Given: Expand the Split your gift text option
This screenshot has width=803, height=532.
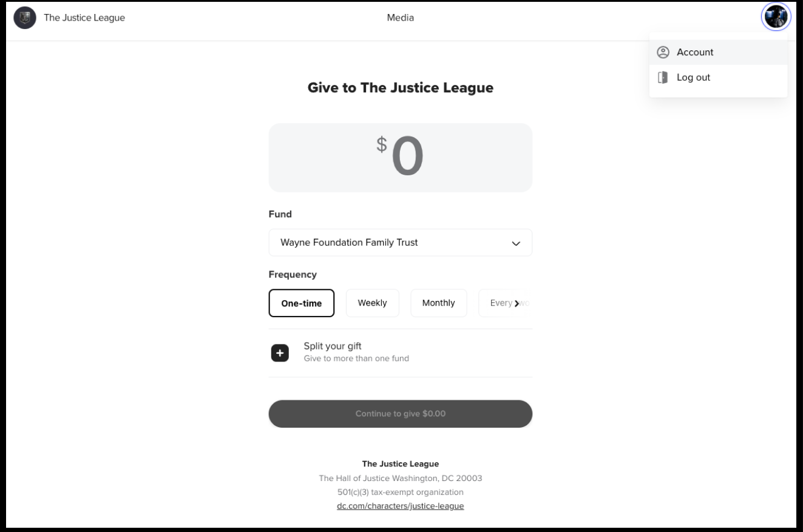Looking at the screenshot, I should point(333,346).
